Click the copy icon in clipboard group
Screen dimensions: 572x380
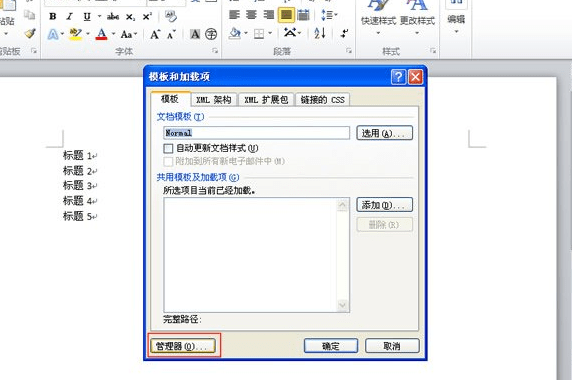(29, 15)
